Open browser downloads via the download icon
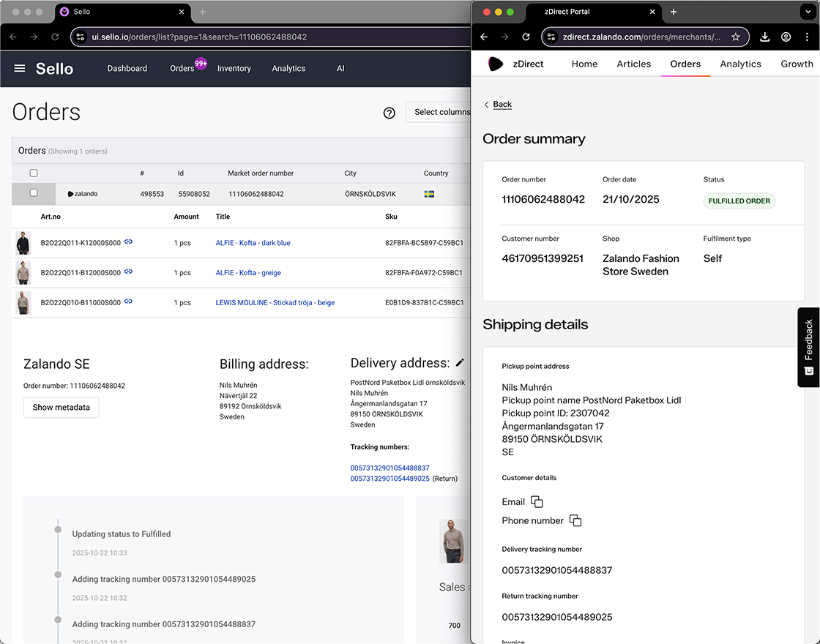 (764, 37)
